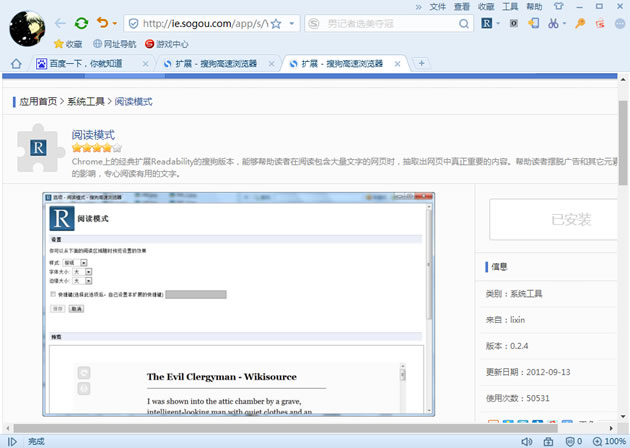Close the active 扩展 tab
The height and width of the screenshot is (448, 630).
point(397,64)
